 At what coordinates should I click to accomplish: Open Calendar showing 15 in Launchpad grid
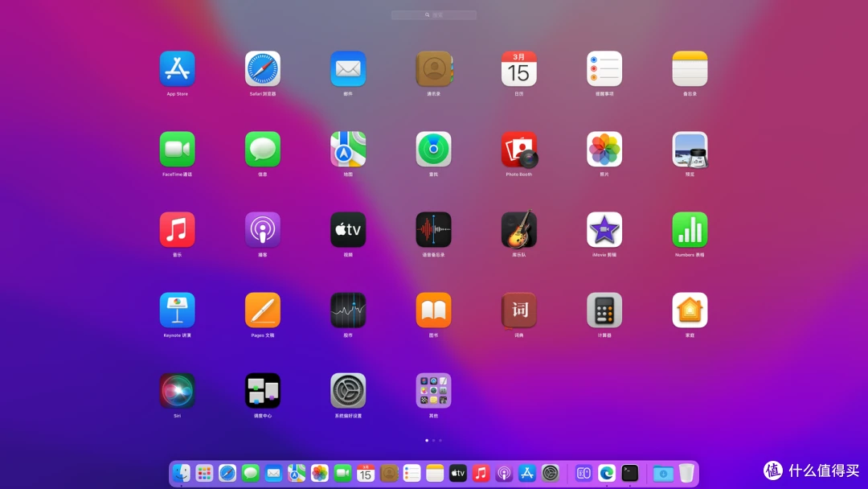tap(518, 68)
